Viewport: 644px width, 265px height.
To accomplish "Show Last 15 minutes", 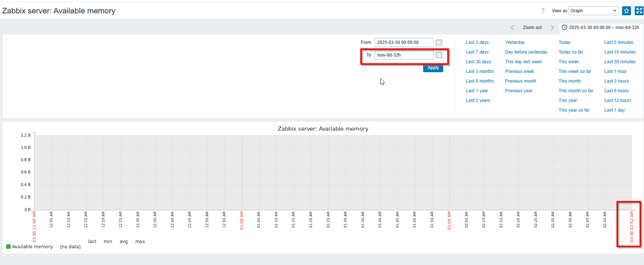I will (x=620, y=52).
